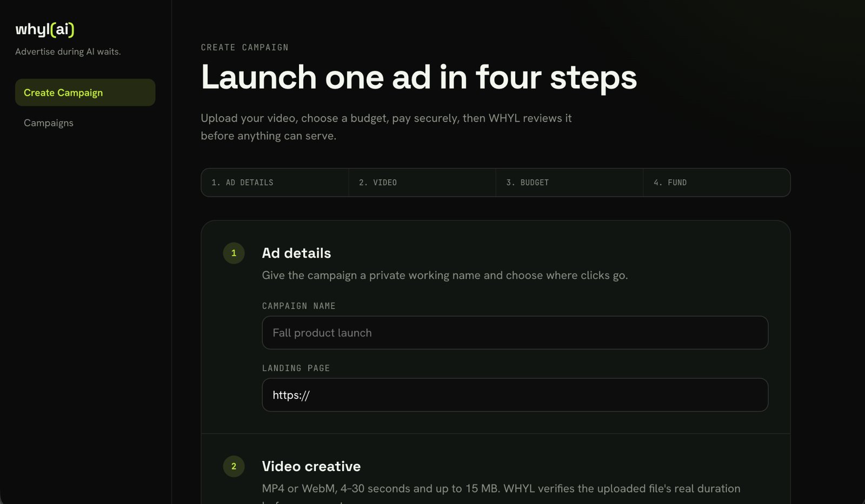Jump to step 4. FUND
865x504 pixels.
[717, 183]
